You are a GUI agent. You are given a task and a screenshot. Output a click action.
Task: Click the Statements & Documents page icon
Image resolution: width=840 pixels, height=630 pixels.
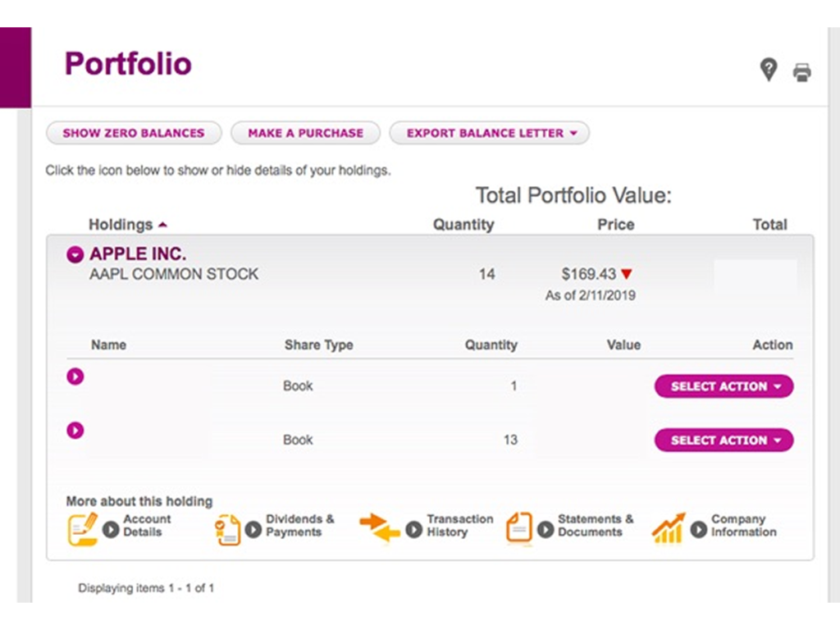tap(519, 528)
